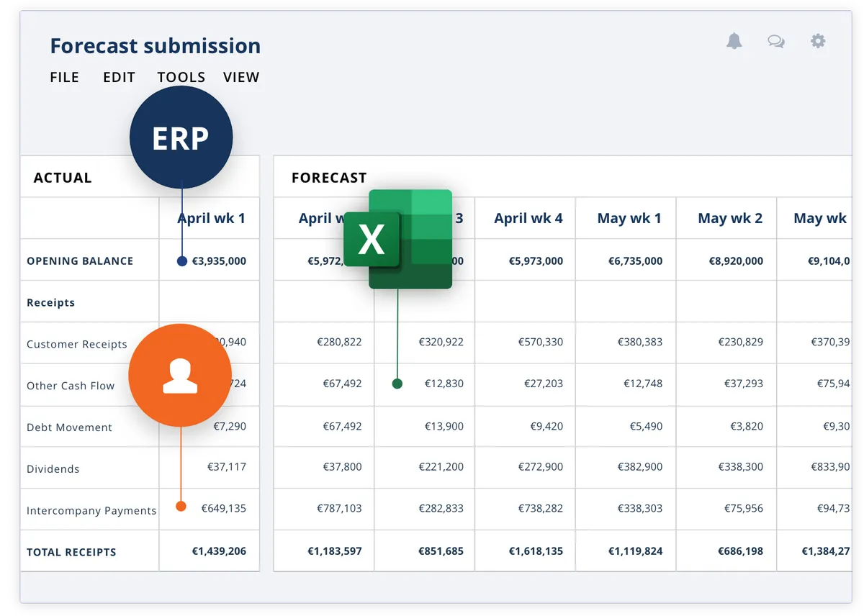Click the Dividends row label
The width and height of the screenshot is (864, 616).
[53, 468]
